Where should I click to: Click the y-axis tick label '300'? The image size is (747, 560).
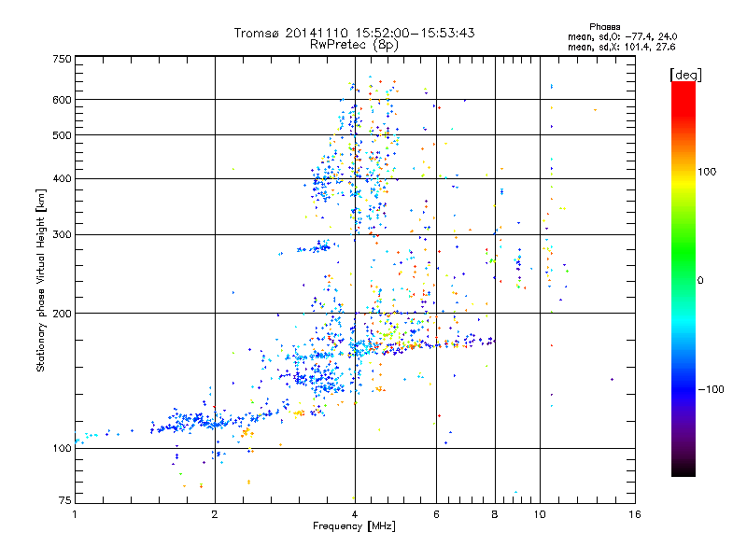point(62,235)
